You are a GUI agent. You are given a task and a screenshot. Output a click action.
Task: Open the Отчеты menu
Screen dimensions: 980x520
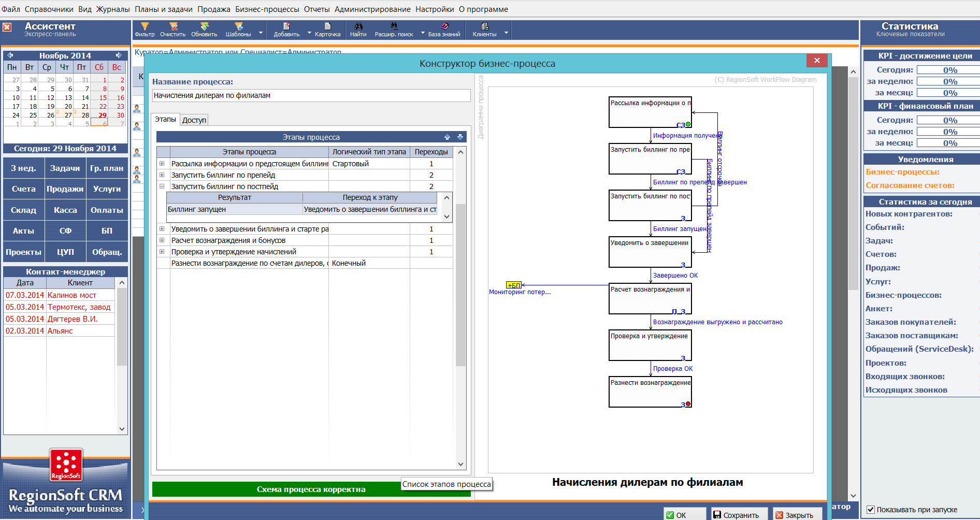pos(317,9)
